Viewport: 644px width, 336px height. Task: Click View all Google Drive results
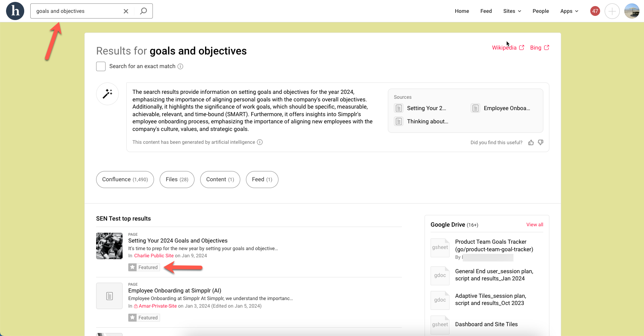click(535, 225)
